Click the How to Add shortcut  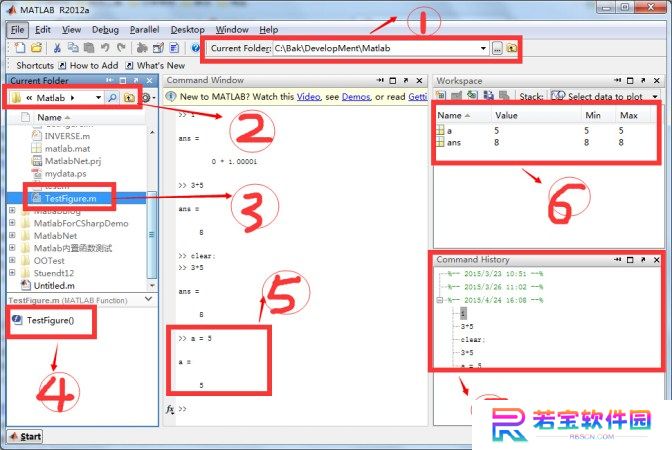point(88,66)
